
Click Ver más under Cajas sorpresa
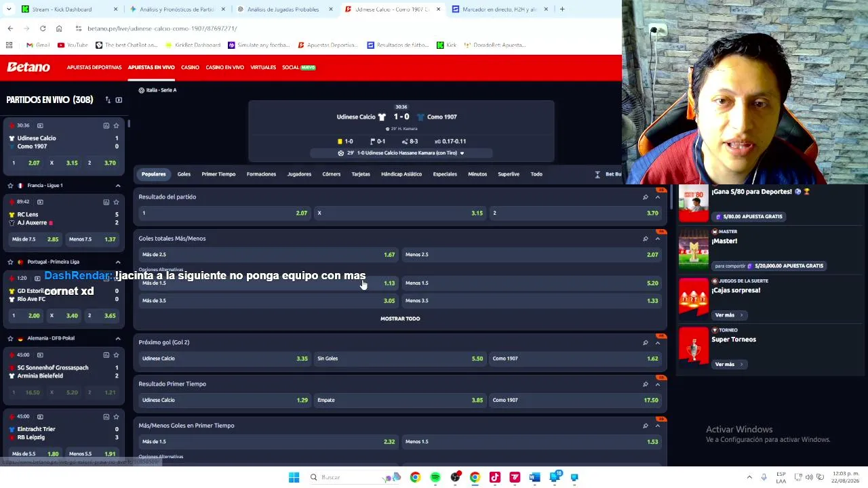pyautogui.click(x=728, y=315)
